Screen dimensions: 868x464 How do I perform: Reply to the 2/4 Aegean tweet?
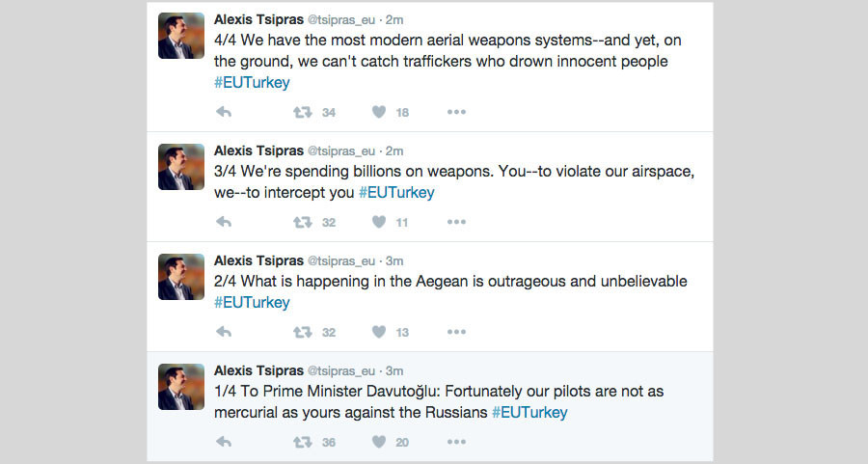(224, 332)
